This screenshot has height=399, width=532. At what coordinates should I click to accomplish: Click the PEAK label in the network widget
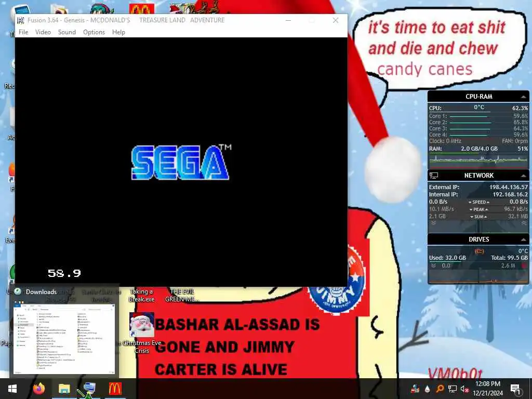tap(478, 209)
